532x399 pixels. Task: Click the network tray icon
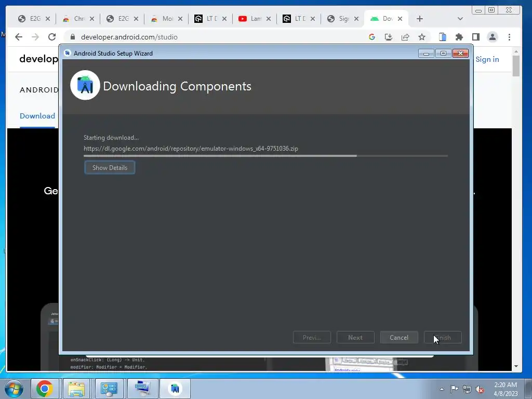[x=467, y=389]
